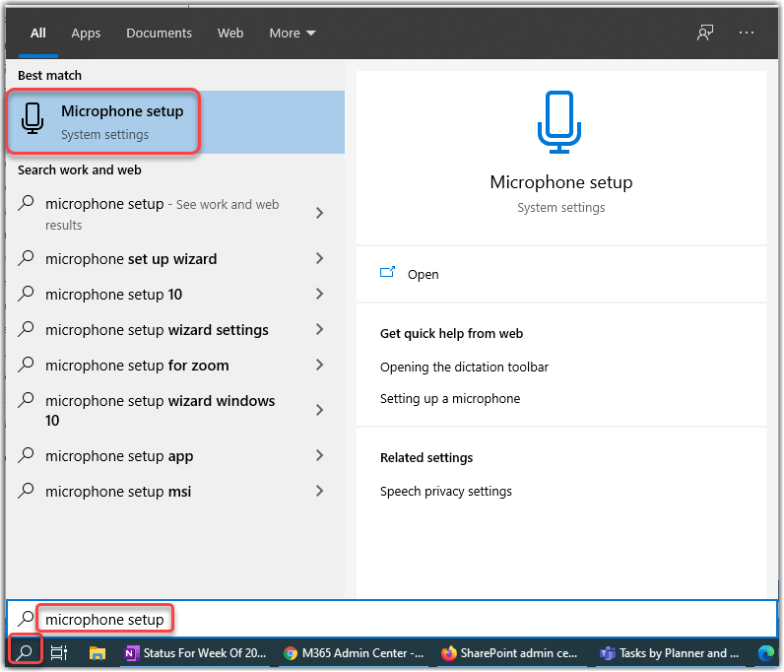The height and width of the screenshot is (672, 784).
Task: Click the microphone setup search input field
Action: pyautogui.click(x=394, y=619)
